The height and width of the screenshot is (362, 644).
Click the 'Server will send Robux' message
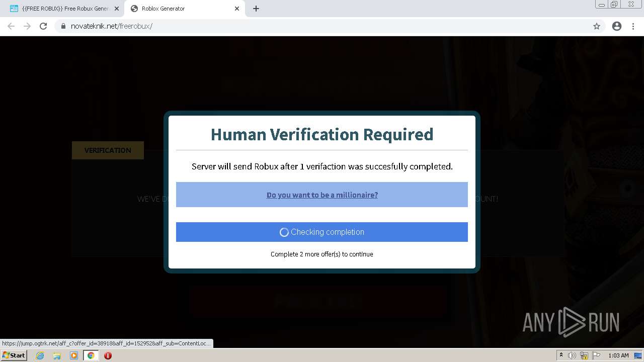[x=322, y=166]
